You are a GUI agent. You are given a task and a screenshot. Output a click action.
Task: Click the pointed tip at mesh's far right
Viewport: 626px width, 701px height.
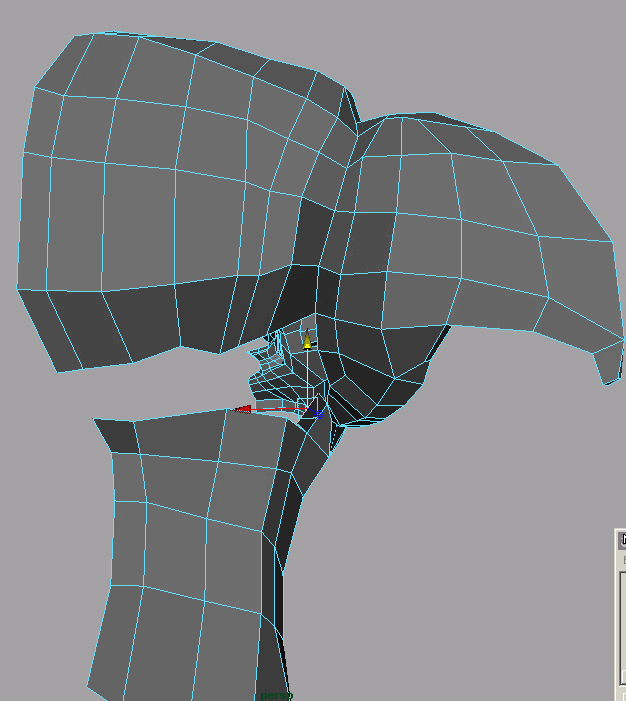pos(611,374)
